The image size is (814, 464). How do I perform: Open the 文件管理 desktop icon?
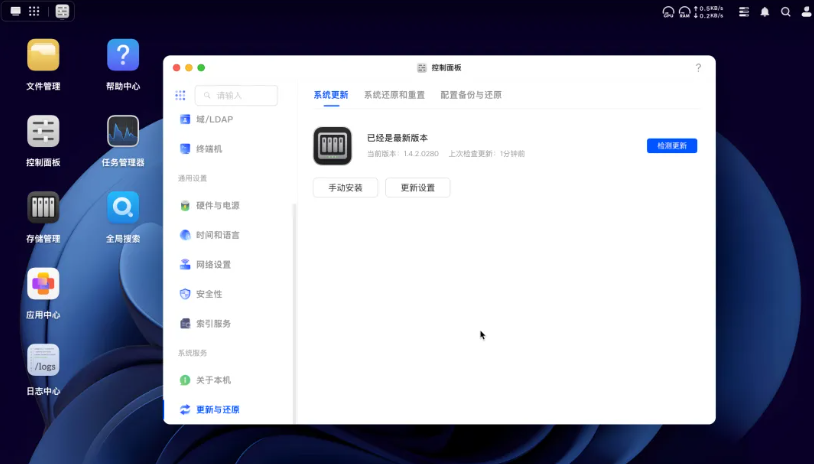point(43,55)
